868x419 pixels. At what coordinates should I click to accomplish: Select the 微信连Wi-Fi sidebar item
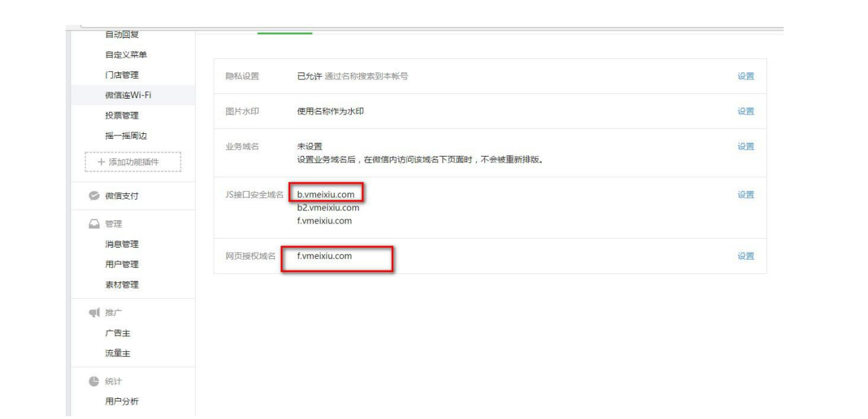pos(128,95)
